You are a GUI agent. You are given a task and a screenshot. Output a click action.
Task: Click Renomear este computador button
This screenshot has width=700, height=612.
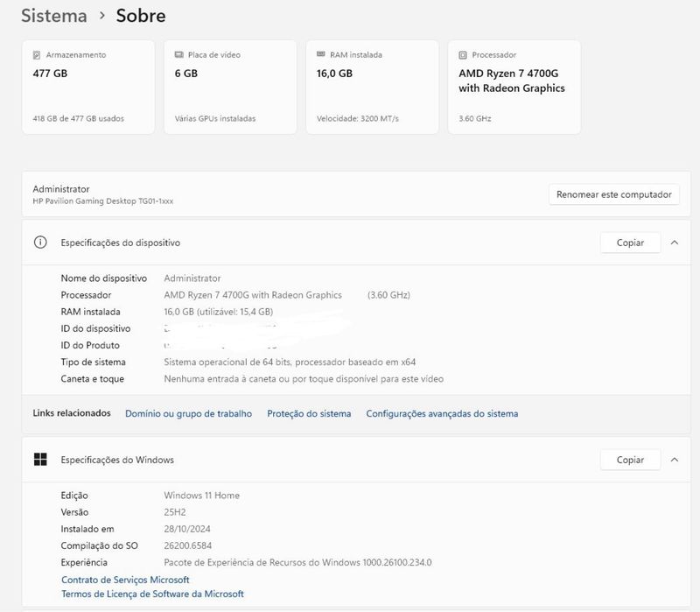click(x=614, y=194)
